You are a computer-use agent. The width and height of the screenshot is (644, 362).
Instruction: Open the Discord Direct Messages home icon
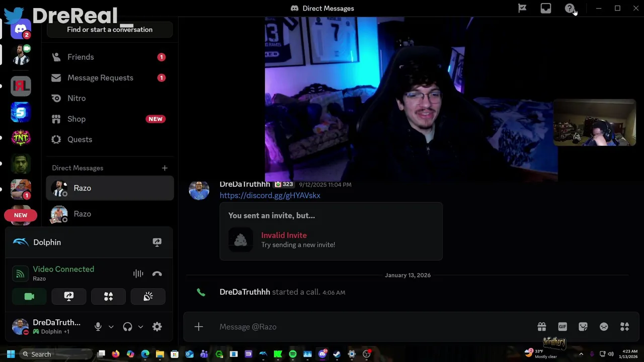(21, 29)
